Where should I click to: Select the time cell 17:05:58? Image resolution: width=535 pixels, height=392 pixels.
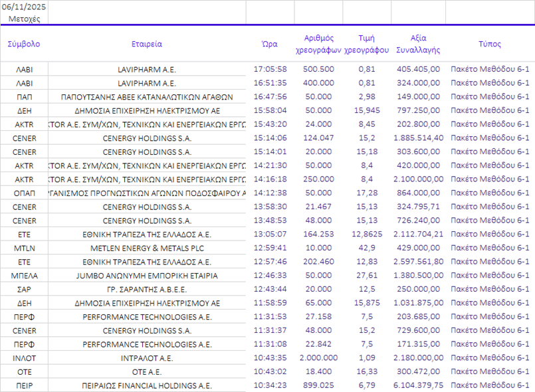(x=270, y=69)
